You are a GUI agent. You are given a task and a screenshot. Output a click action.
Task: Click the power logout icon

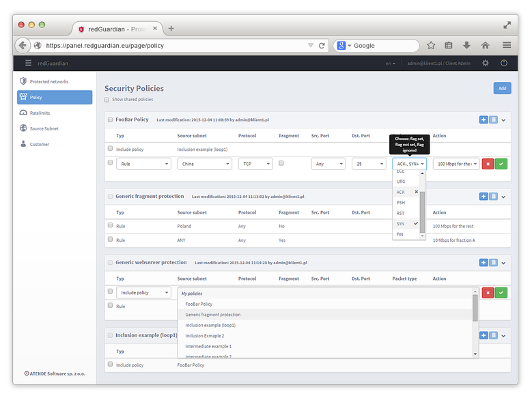tap(504, 63)
